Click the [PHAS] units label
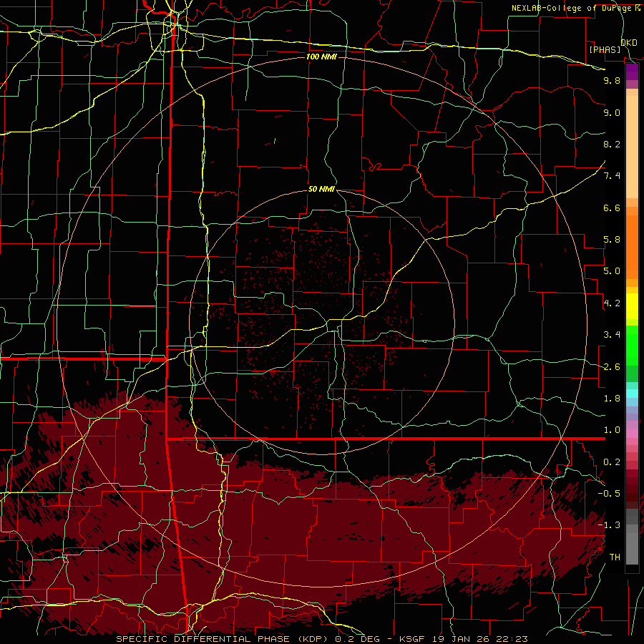 tap(605, 49)
